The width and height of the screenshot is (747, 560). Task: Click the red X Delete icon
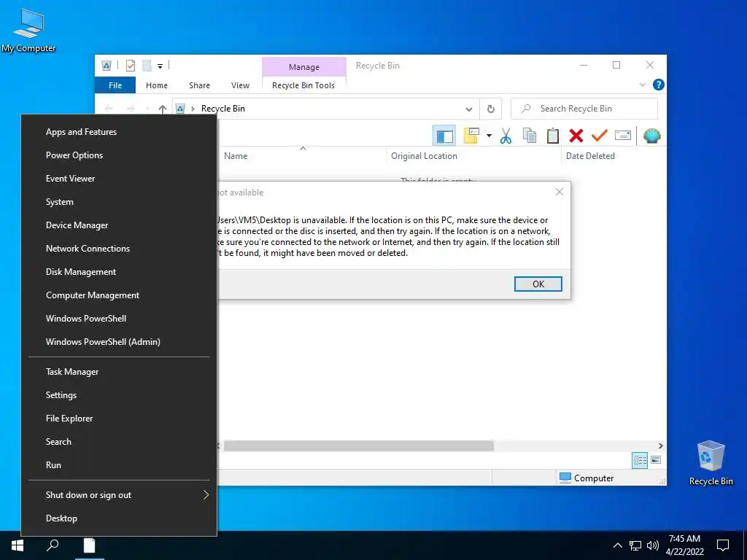tap(576, 136)
